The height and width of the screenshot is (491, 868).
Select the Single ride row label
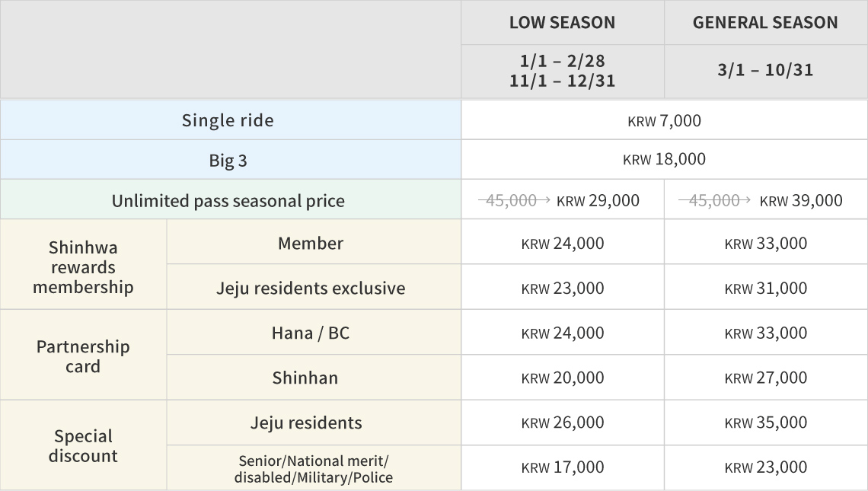pos(228,120)
